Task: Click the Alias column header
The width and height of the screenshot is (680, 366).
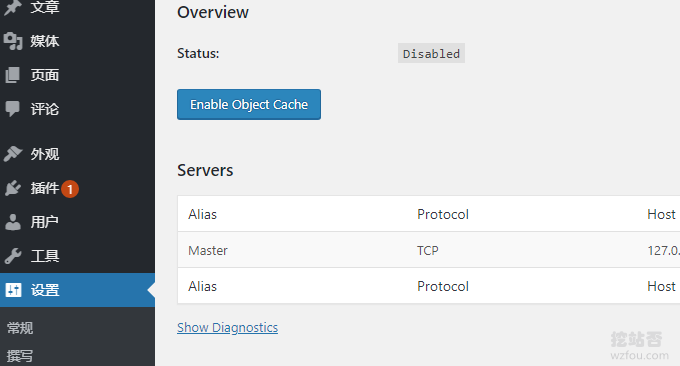Action: point(202,214)
